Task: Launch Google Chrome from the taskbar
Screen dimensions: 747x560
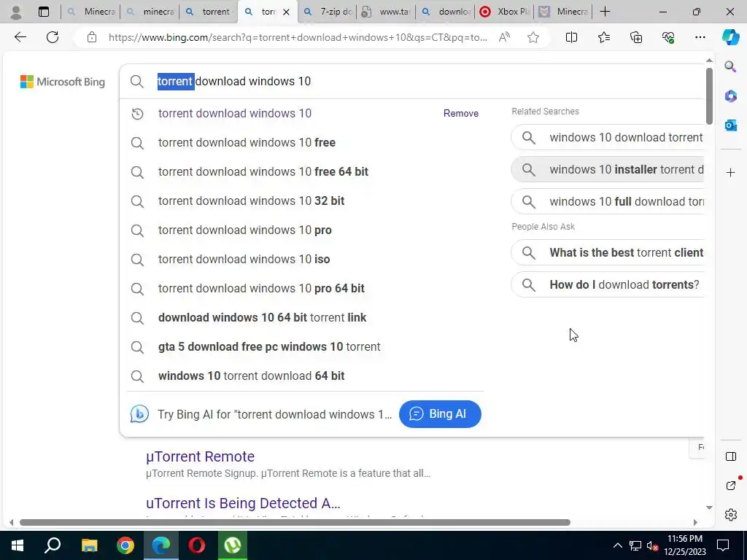Action: click(x=125, y=545)
